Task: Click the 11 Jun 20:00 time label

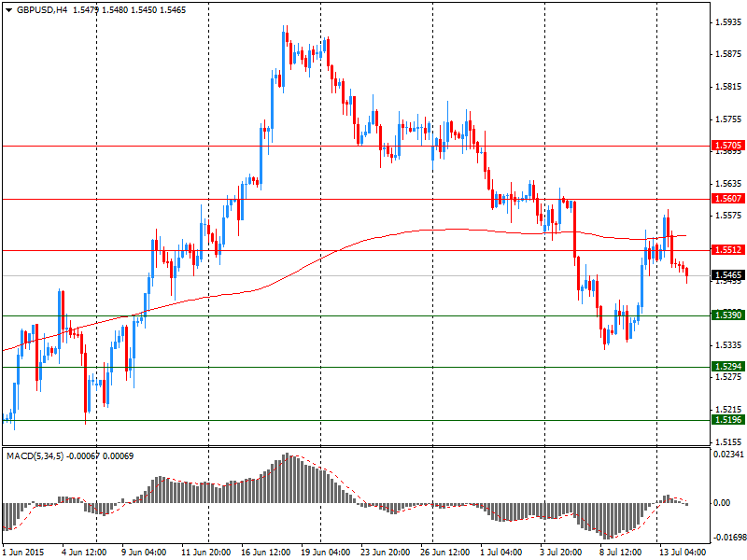Action: point(206,553)
